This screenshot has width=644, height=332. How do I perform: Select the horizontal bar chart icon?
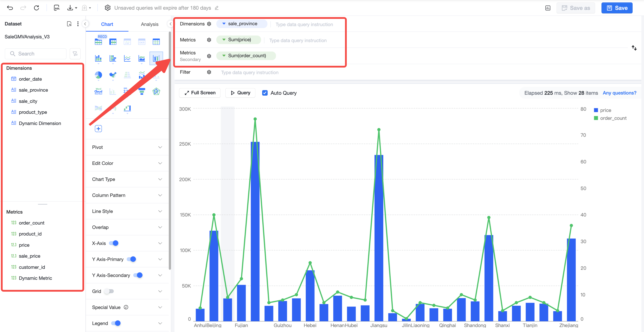(113, 58)
